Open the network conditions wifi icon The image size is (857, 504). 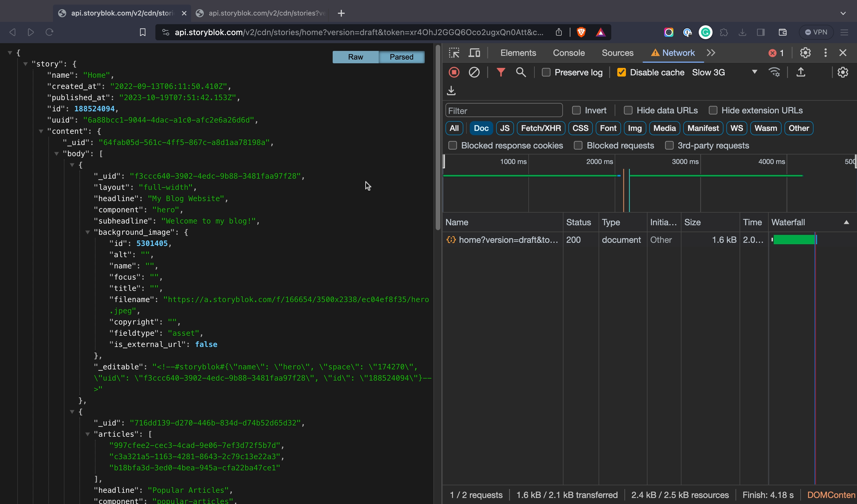point(774,72)
